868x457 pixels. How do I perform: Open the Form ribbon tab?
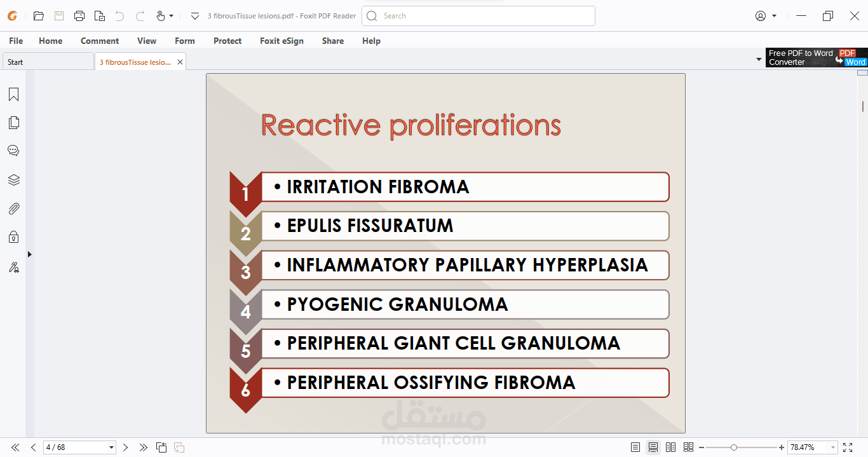(x=185, y=41)
